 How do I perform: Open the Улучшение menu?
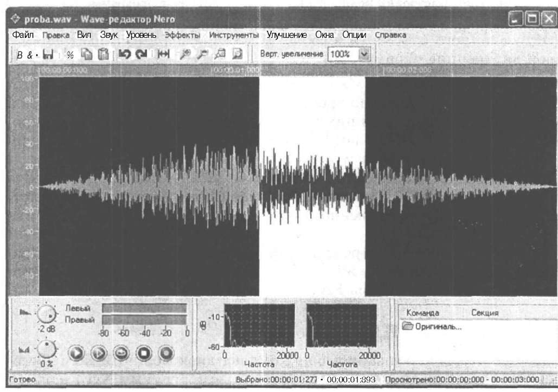pyautogui.click(x=286, y=35)
